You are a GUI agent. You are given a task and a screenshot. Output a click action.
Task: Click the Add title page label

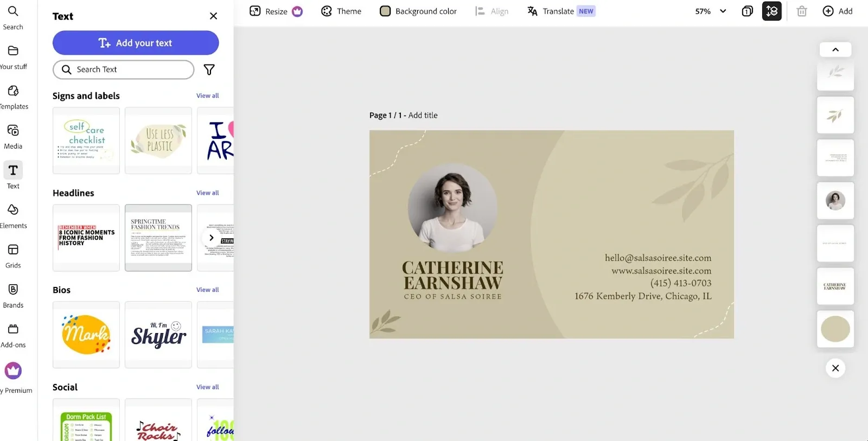pos(423,115)
